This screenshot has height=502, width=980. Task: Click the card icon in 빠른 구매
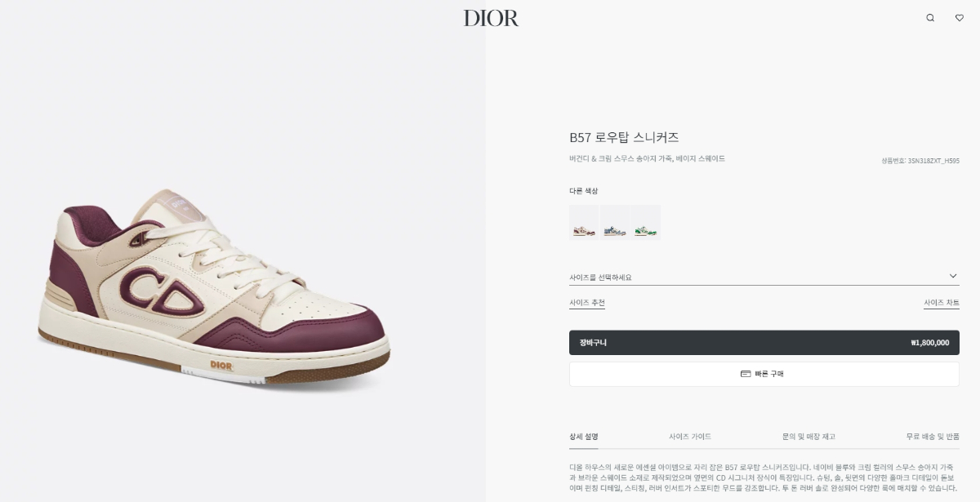pos(746,374)
